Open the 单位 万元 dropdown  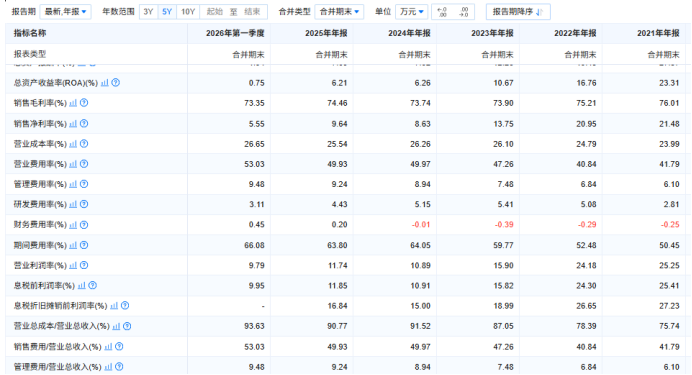pyautogui.click(x=411, y=12)
